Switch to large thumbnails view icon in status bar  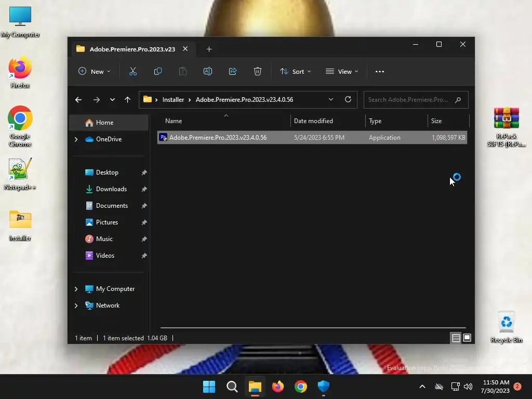[467, 338]
